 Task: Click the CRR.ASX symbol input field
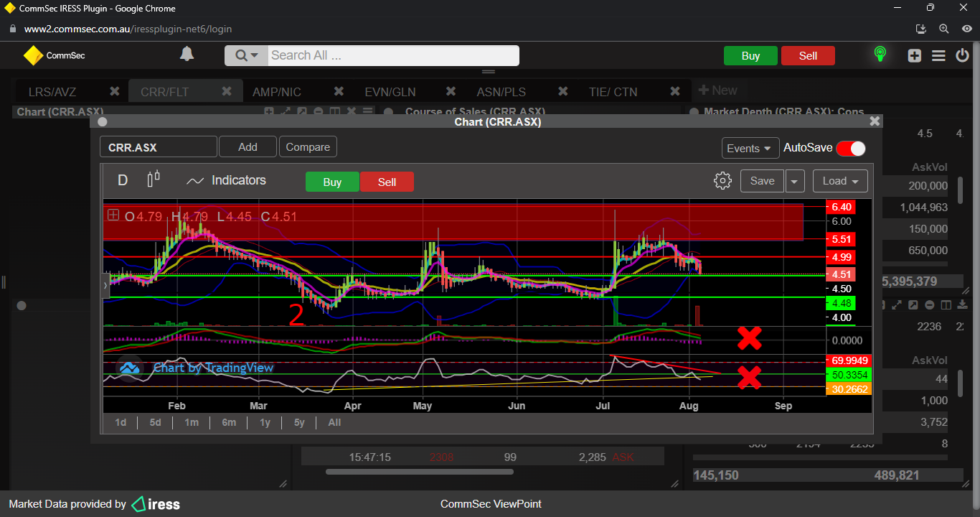click(x=158, y=147)
